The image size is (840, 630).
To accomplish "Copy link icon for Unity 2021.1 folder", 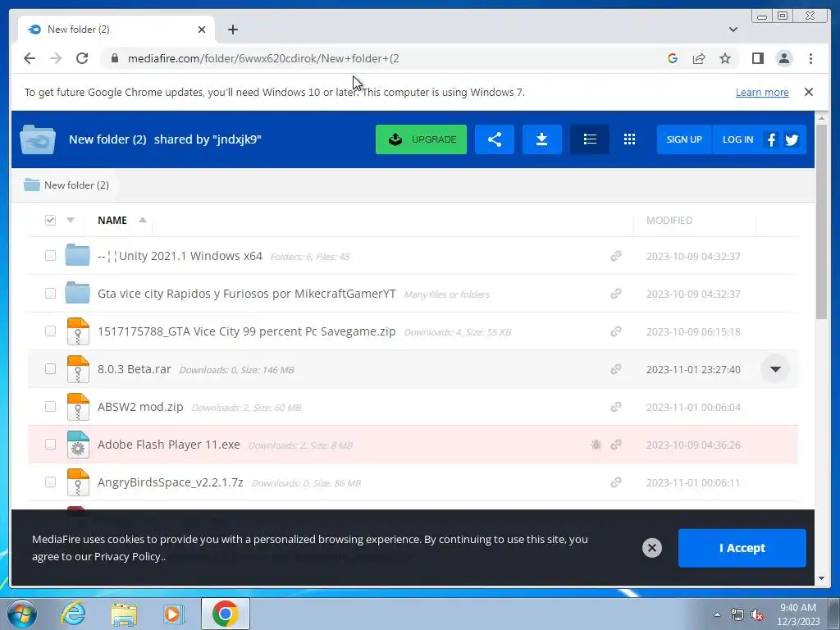I will (x=615, y=256).
